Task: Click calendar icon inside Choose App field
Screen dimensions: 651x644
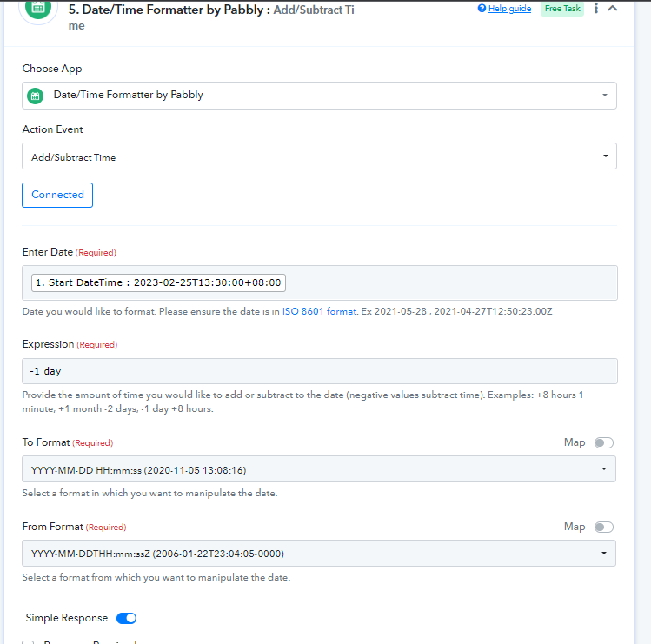Action: (x=36, y=96)
